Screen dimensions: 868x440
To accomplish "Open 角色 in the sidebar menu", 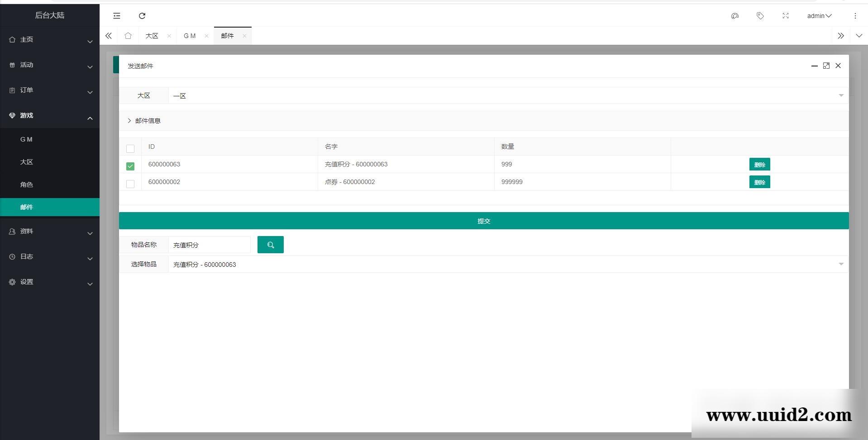I will (x=27, y=185).
